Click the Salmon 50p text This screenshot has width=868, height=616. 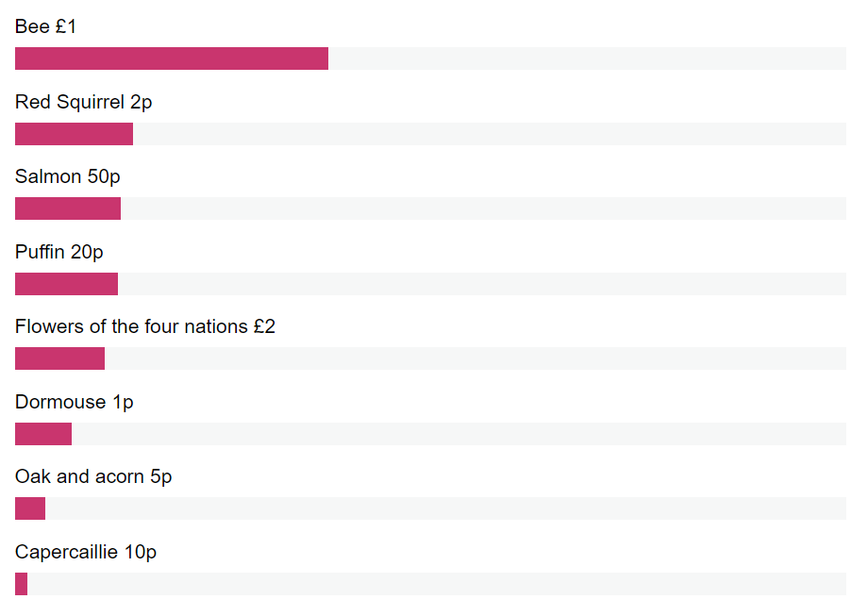tap(68, 176)
